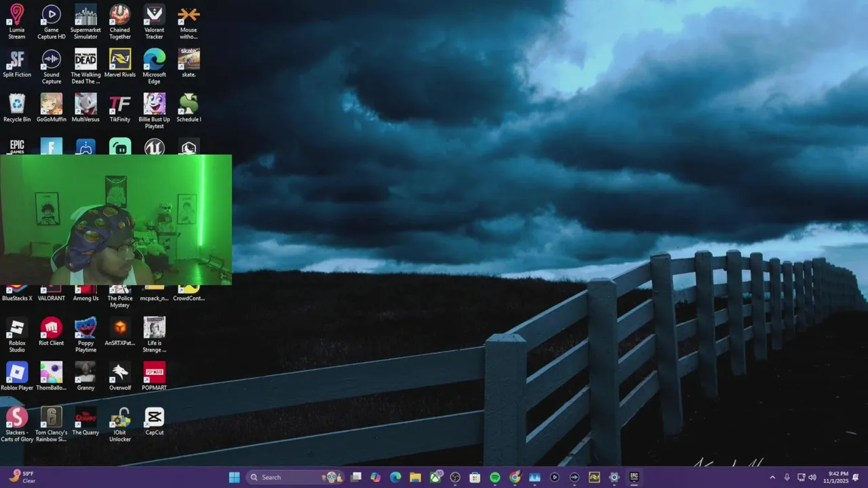Select the TikFinity desktop icon
The width and height of the screenshot is (868, 488).
(120, 108)
